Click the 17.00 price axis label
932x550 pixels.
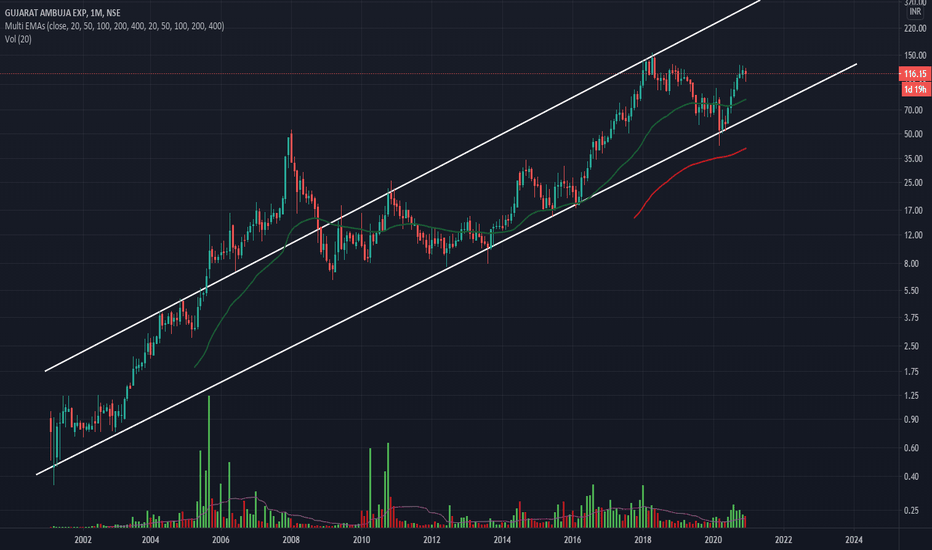click(915, 210)
